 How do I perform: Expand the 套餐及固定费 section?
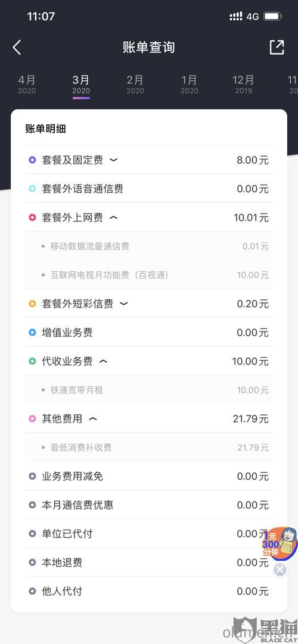(x=113, y=160)
